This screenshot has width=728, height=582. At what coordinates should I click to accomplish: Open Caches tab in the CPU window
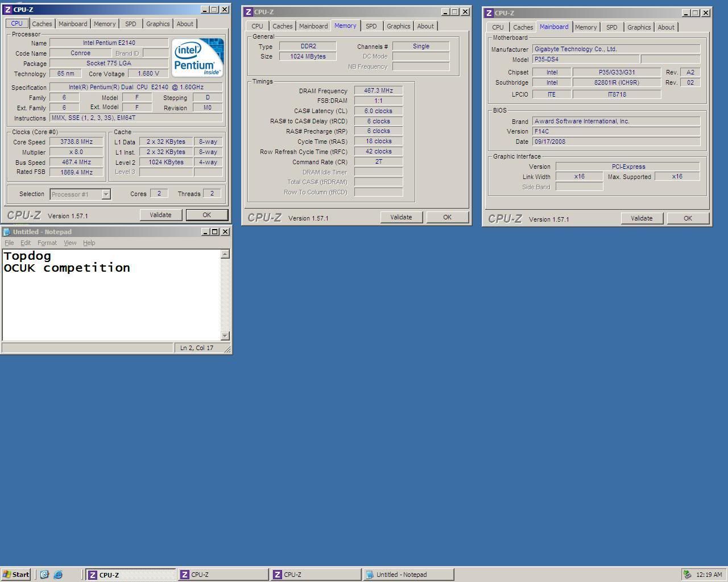pyautogui.click(x=42, y=24)
